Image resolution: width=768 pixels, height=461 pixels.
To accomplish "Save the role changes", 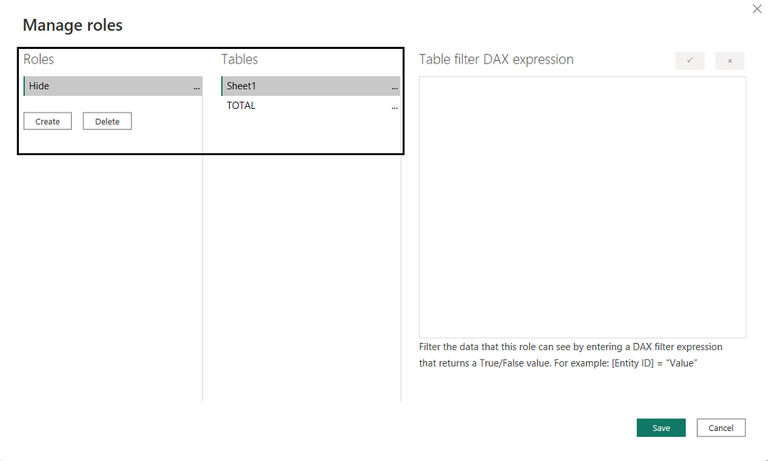I will click(661, 428).
